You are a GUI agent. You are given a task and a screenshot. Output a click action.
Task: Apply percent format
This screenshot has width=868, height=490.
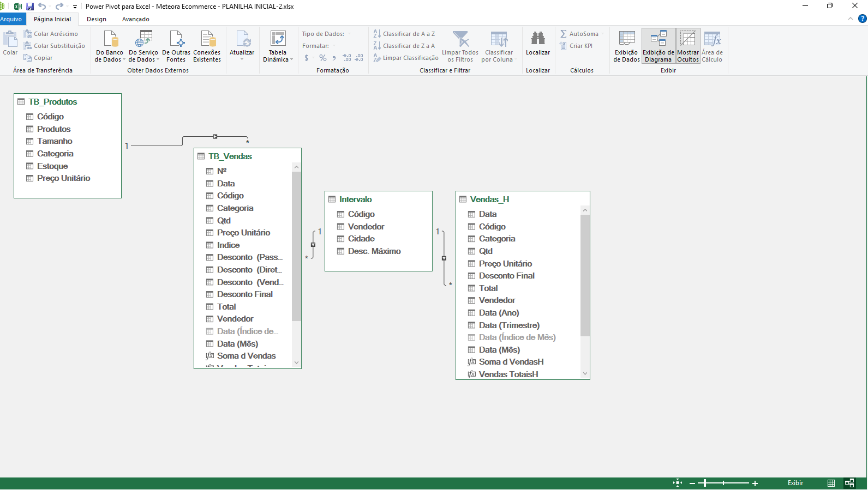[x=322, y=58]
